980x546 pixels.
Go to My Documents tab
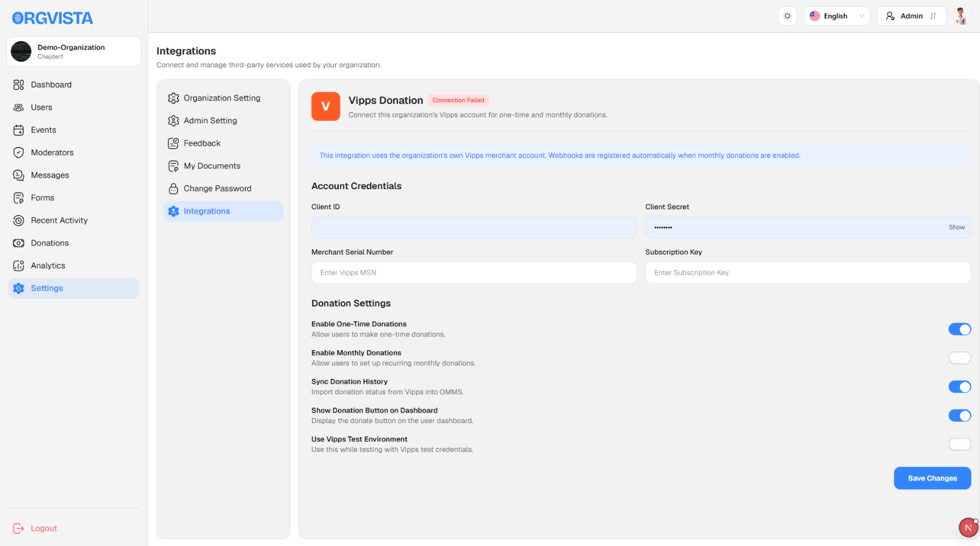(x=223, y=166)
